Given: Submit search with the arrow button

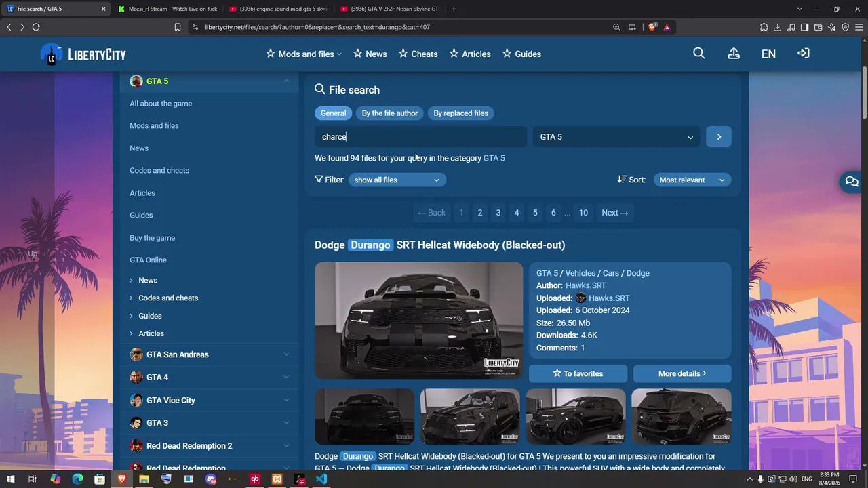Looking at the screenshot, I should pos(719,137).
